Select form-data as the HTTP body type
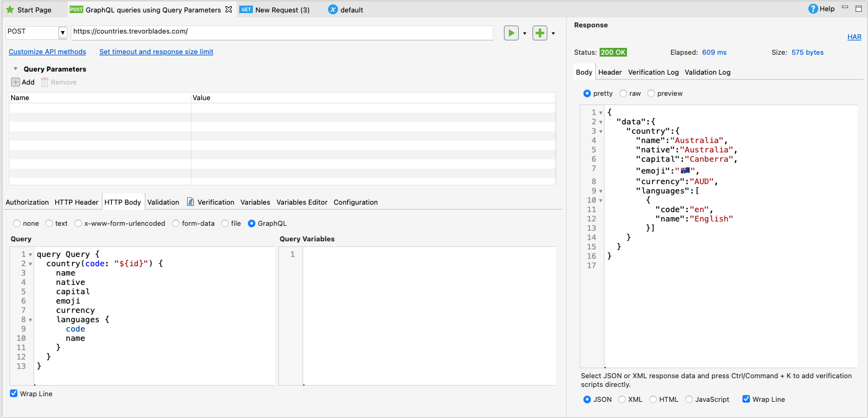Viewport: 868px width, 418px height. point(176,223)
